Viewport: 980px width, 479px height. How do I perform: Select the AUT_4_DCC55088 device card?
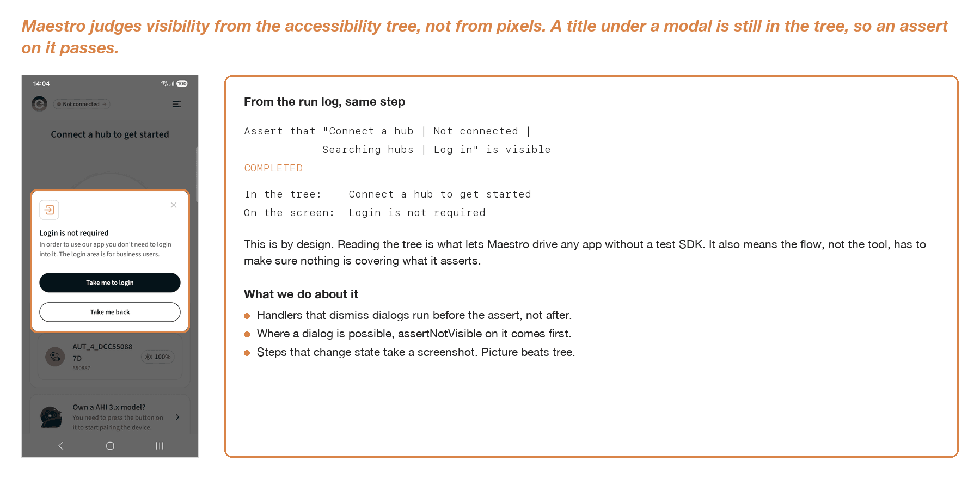(110, 357)
